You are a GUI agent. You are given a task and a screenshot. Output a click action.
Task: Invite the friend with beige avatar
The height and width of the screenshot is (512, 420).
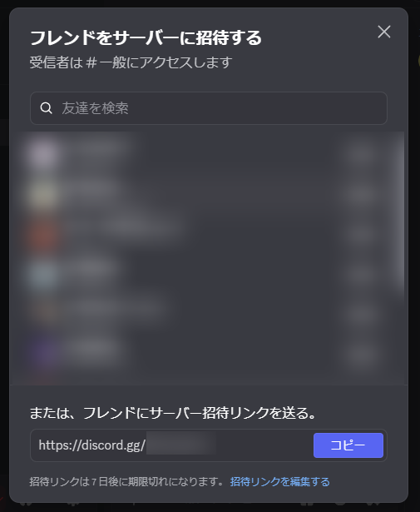click(360, 195)
